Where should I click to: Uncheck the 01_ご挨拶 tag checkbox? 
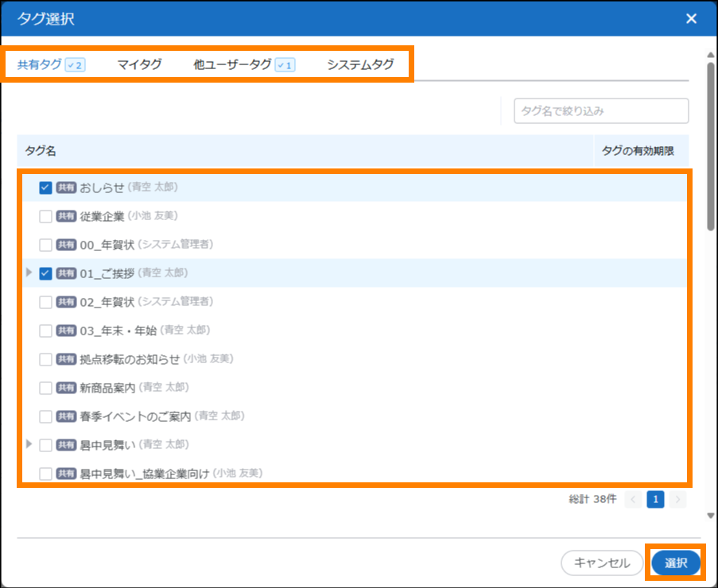pyautogui.click(x=45, y=273)
